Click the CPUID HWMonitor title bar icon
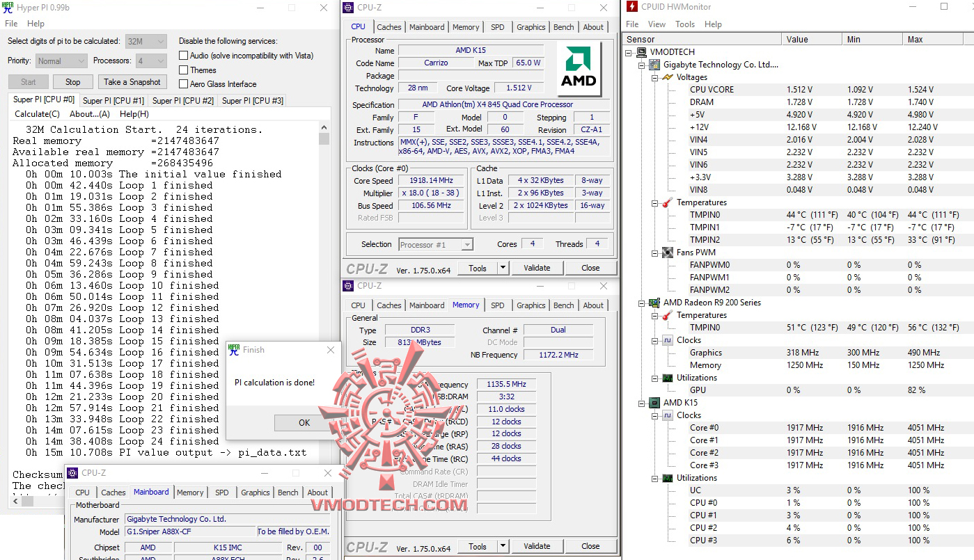974x560 pixels. pos(631,7)
